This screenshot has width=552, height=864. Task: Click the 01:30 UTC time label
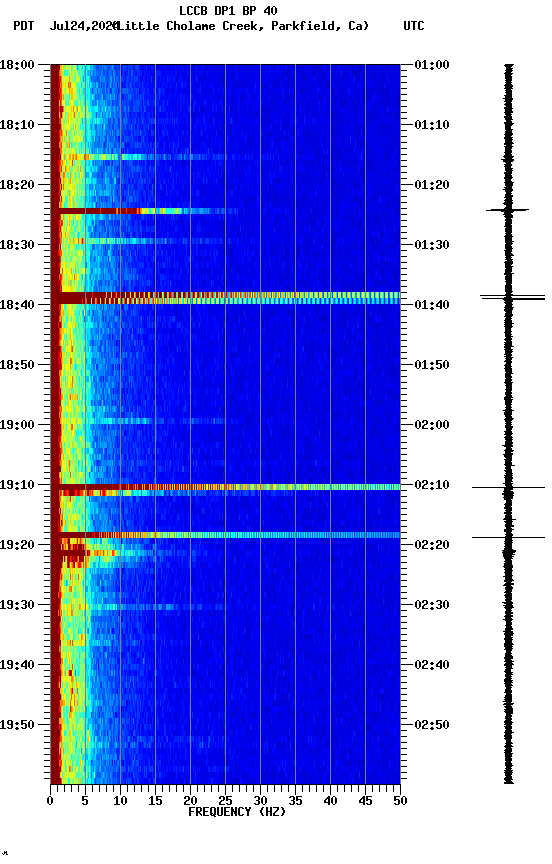click(432, 245)
